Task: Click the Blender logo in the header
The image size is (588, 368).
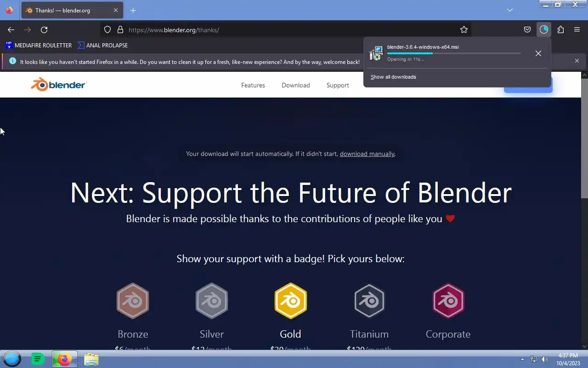Action: 58,85
